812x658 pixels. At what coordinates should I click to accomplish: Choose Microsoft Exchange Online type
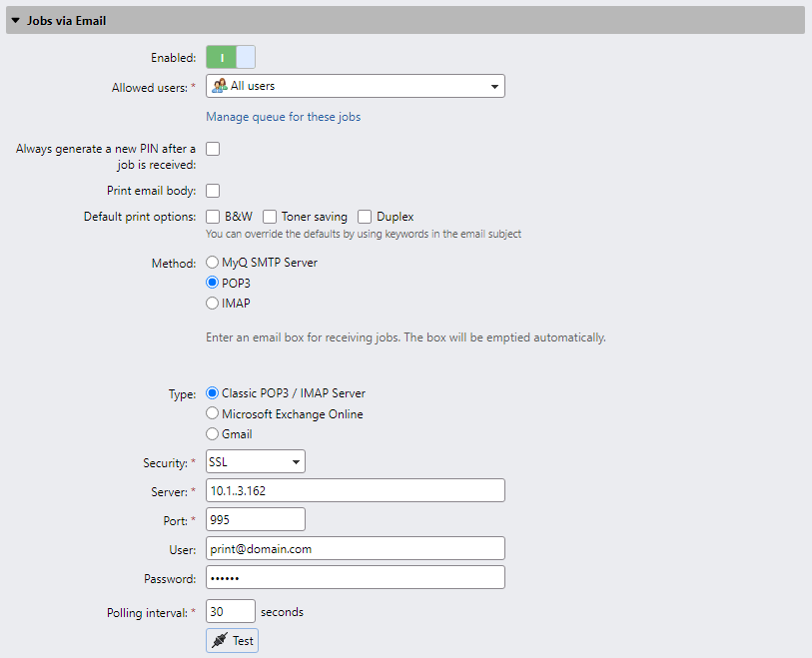pos(211,412)
